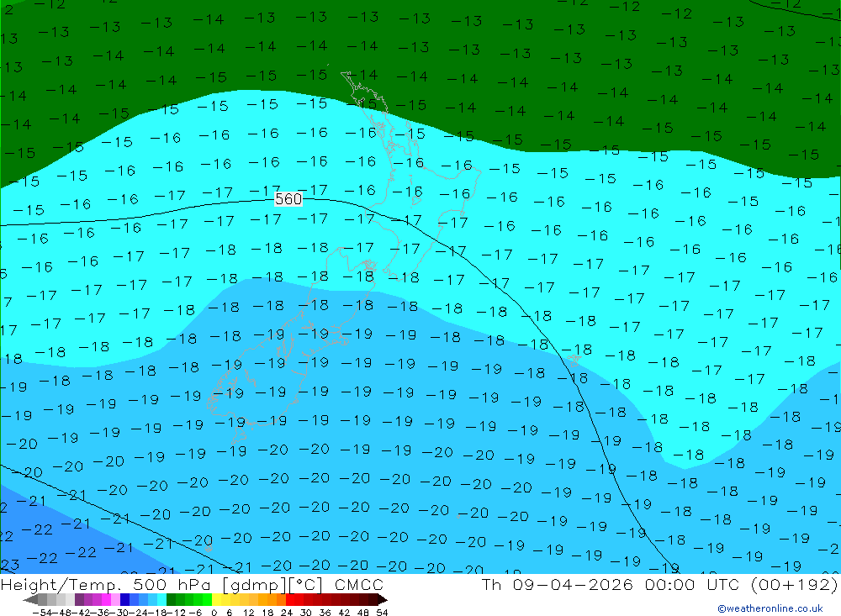Select the dark purple legend swatch near -42
841x616 pixels.
click(x=79, y=599)
